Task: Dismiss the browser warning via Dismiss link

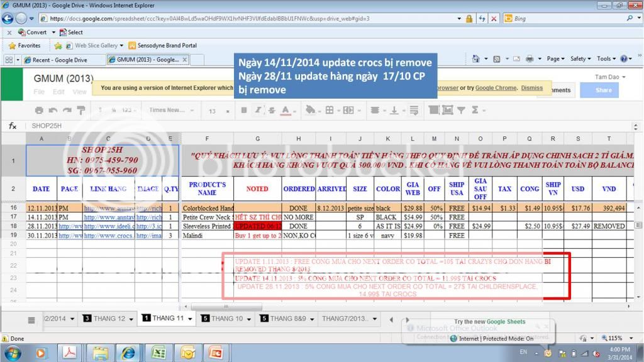Action: click(531, 88)
